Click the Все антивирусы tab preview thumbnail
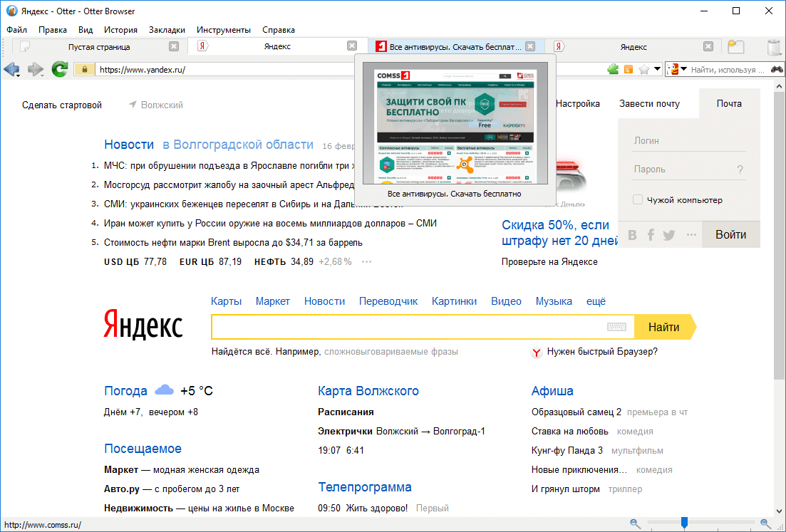The image size is (786, 532). click(455, 123)
